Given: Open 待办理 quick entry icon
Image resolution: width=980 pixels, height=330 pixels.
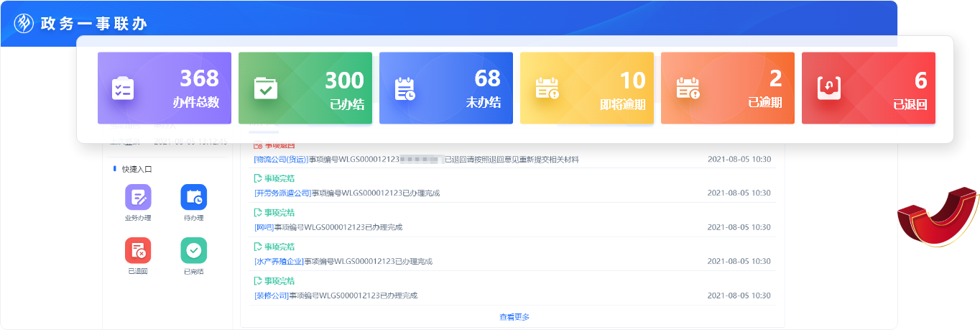Looking at the screenshot, I should (193, 198).
